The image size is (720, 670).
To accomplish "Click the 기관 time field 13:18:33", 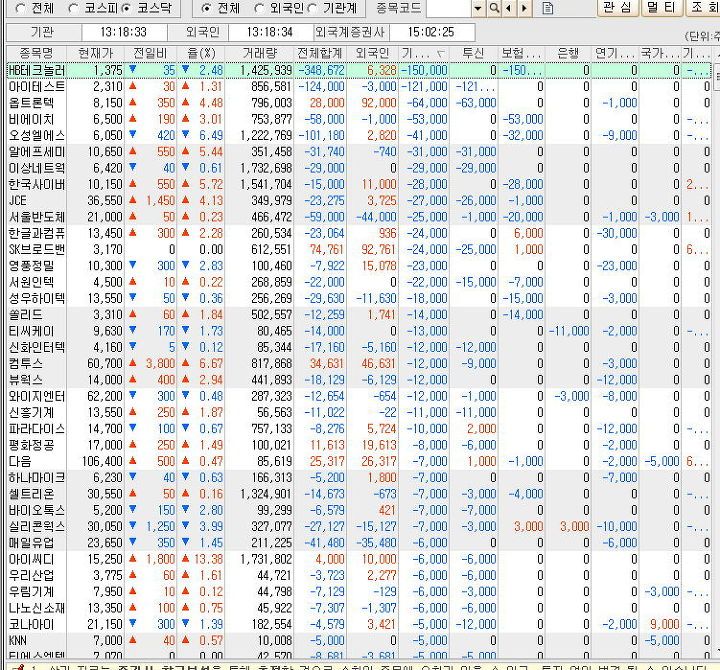I will click(x=124, y=32).
